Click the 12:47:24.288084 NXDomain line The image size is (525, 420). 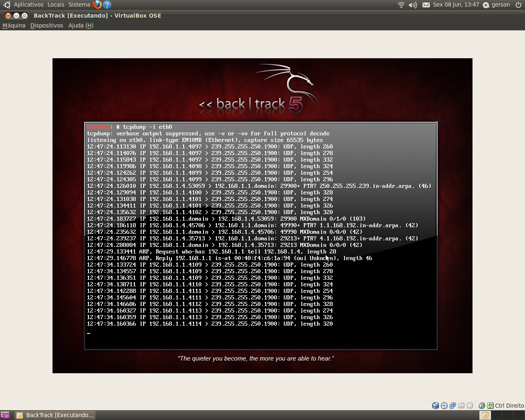click(224, 245)
